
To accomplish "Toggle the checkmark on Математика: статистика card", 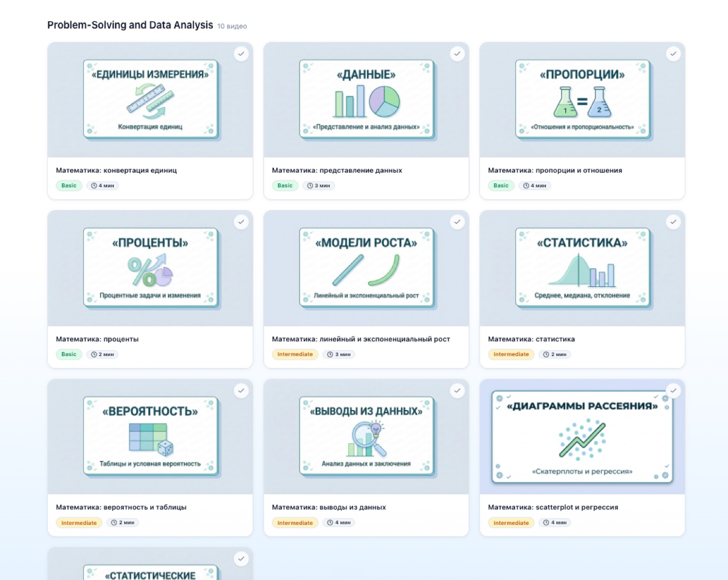I will 673,222.
